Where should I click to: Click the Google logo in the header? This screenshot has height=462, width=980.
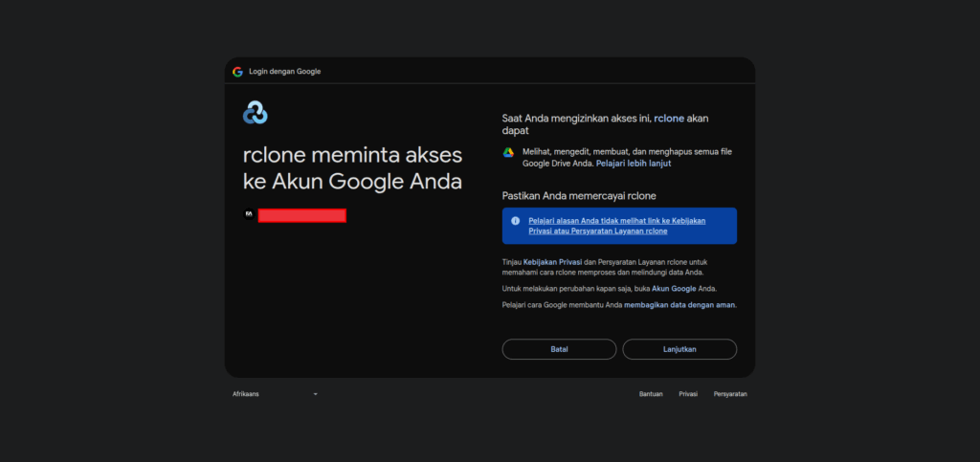[x=237, y=72]
